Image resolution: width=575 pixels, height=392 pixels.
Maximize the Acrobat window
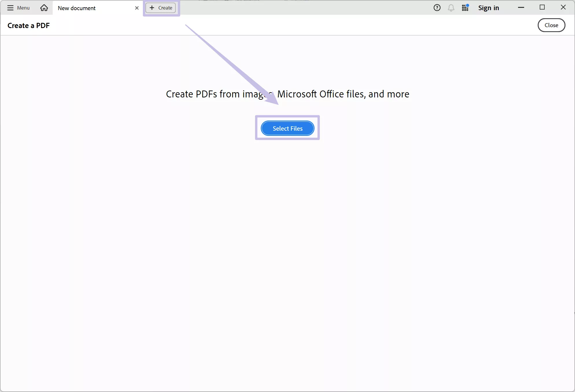(543, 8)
